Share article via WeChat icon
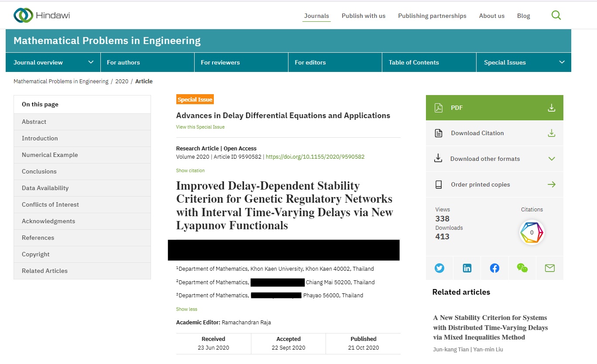Screen dimensions: 597x364 point(522,268)
